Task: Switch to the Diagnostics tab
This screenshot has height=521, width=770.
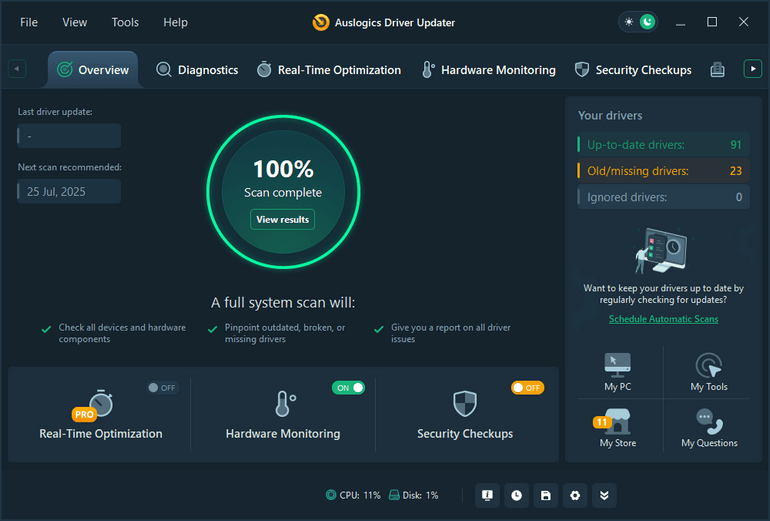Action: click(x=197, y=70)
